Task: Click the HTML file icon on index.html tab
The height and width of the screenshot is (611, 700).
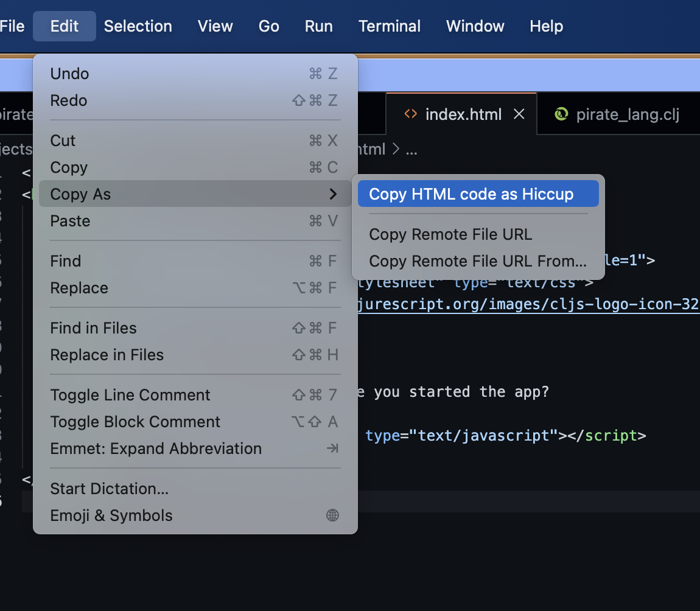Action: tap(411, 114)
